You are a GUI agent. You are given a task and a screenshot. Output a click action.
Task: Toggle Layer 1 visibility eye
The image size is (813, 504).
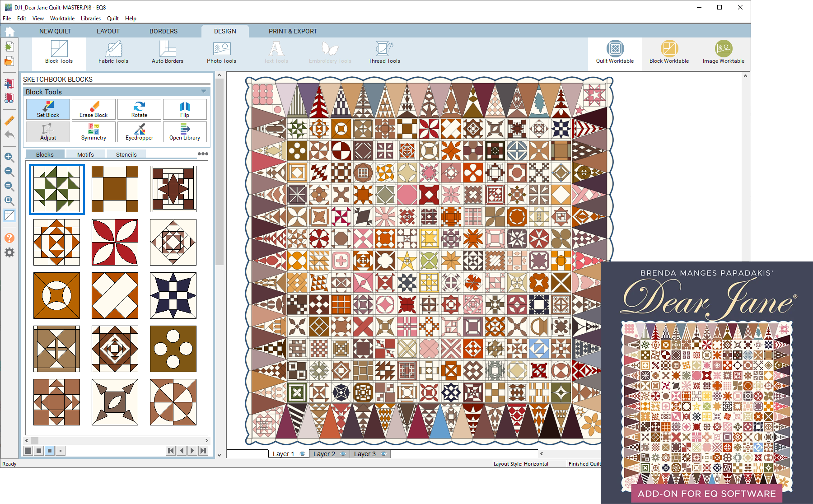click(x=302, y=454)
